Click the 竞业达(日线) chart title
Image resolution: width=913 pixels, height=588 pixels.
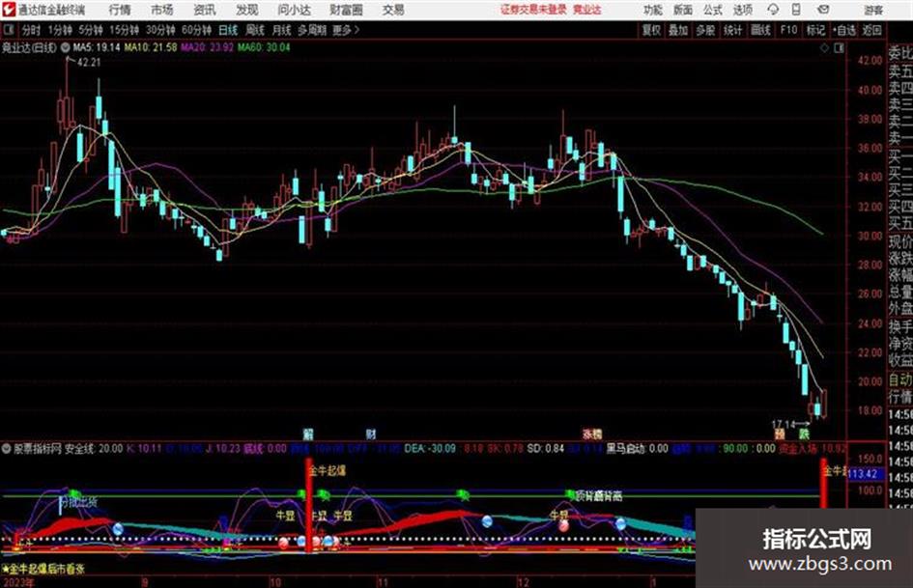pos(29,47)
